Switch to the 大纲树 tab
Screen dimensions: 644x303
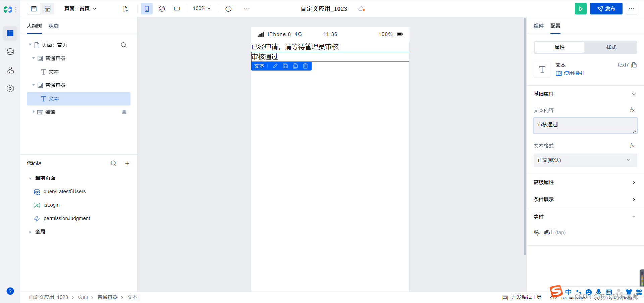pyautogui.click(x=34, y=26)
